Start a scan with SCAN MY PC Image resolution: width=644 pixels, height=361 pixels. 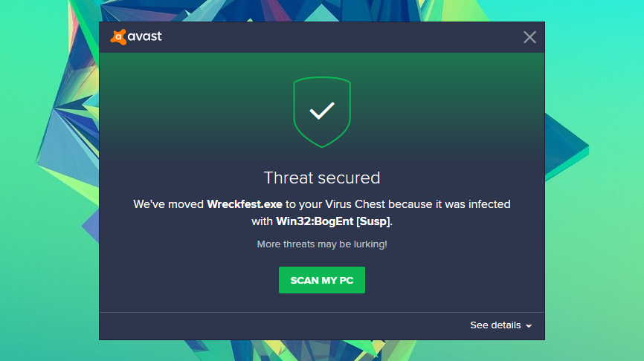click(322, 280)
